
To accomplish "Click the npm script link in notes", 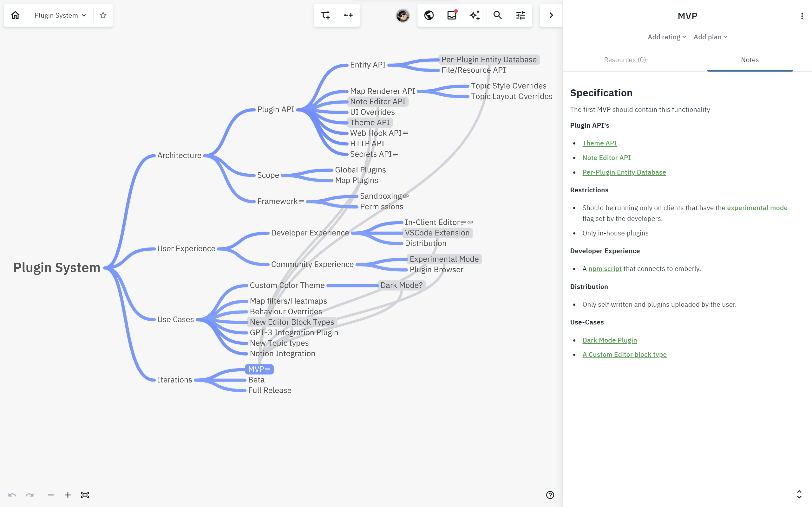I will [605, 268].
